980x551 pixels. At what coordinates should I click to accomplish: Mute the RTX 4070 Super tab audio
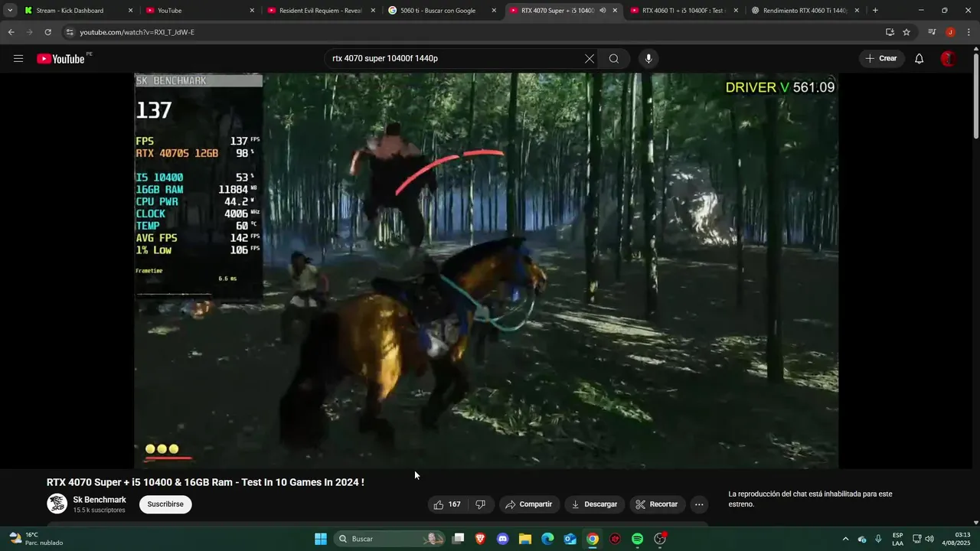click(603, 11)
